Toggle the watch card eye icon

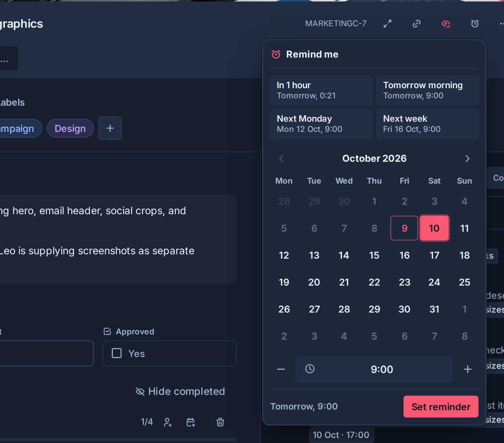(x=446, y=24)
